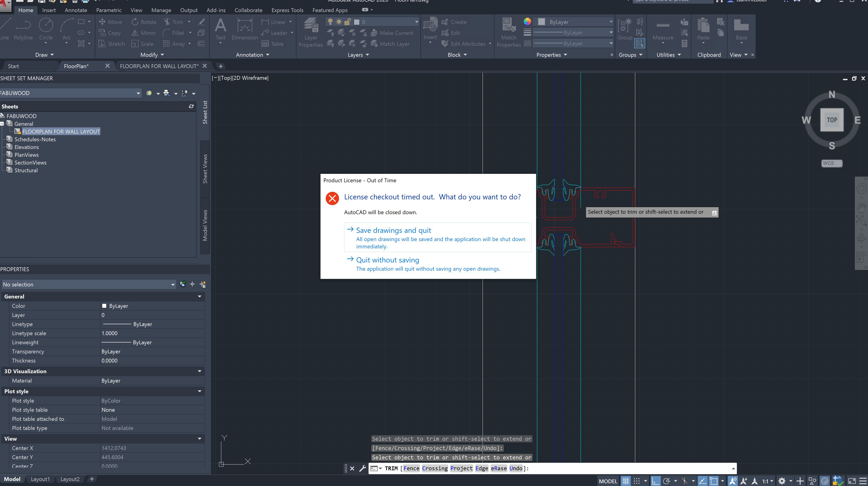
Task: Select the Polyline draw tool
Action: (23, 29)
